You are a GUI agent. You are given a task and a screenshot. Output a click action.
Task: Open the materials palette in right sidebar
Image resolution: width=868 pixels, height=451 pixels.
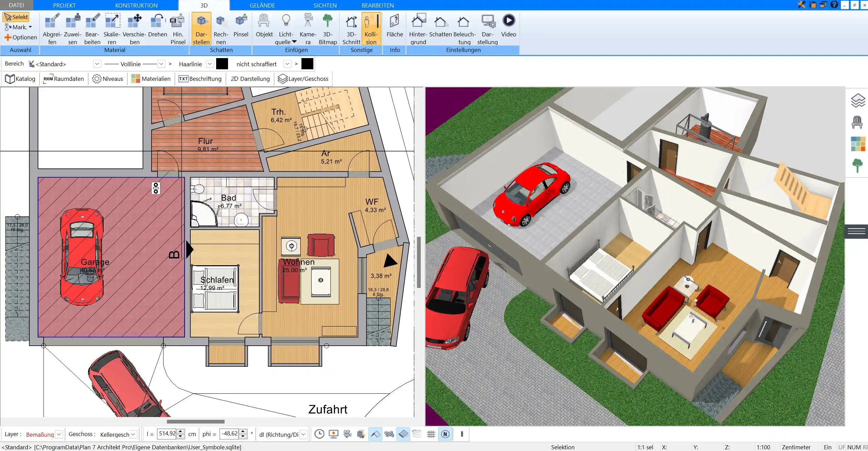click(x=858, y=144)
